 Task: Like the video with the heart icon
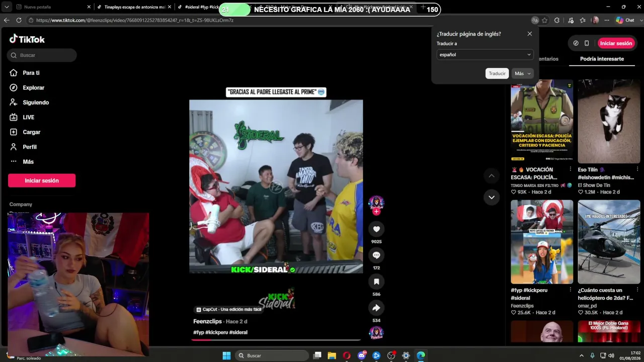(376, 229)
